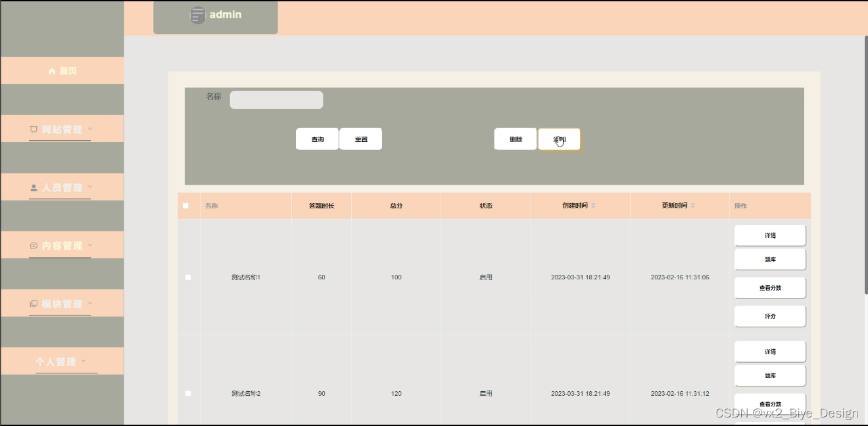The height and width of the screenshot is (426, 868).
Task: Click the person icon beside 人员管理
Action: click(x=34, y=188)
